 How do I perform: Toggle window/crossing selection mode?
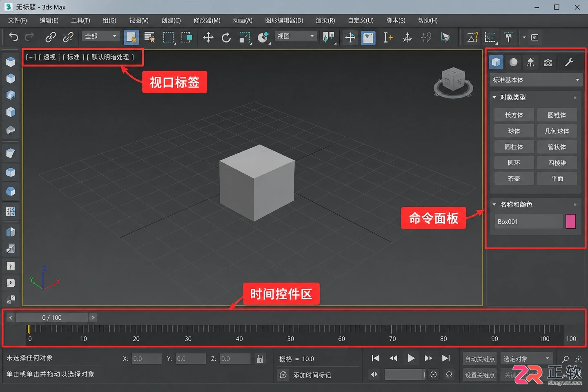[x=187, y=37]
